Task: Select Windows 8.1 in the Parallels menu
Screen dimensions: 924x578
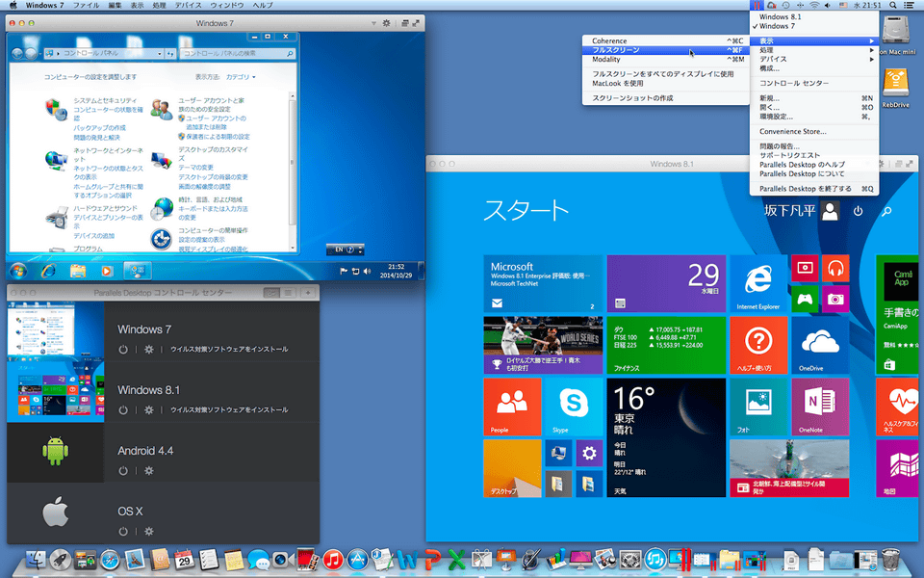Action: pos(814,16)
